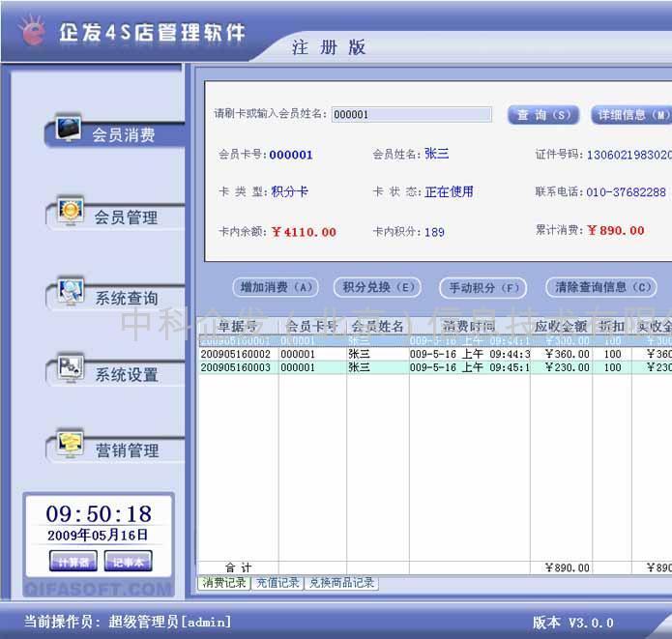The height and width of the screenshot is (639, 672).
Task: Click the 会员消费 monitor icon in sidebar
Action: (69, 130)
